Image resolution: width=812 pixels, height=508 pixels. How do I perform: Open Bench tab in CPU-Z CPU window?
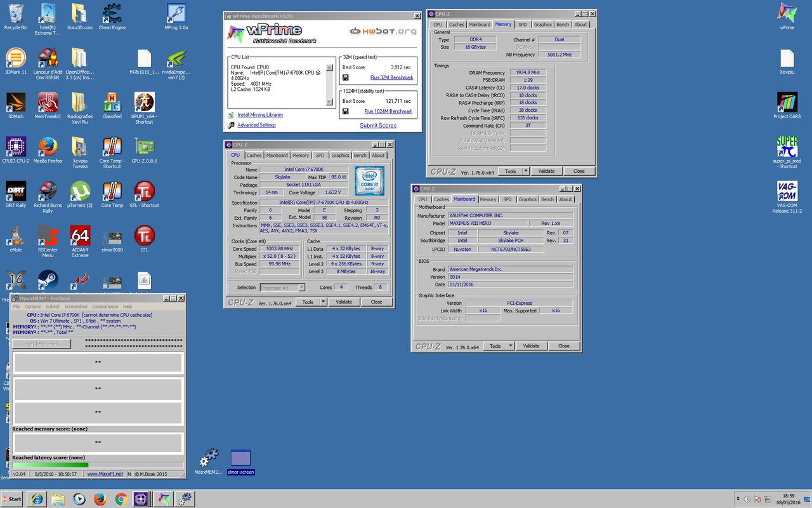click(360, 155)
